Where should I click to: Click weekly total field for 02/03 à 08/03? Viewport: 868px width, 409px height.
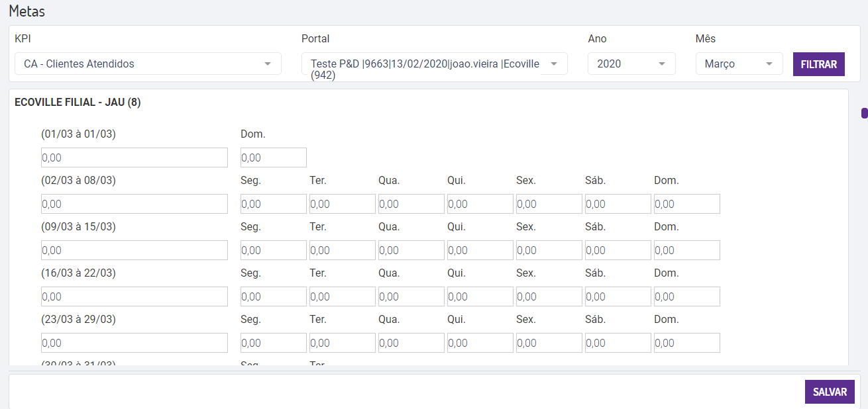(x=135, y=204)
